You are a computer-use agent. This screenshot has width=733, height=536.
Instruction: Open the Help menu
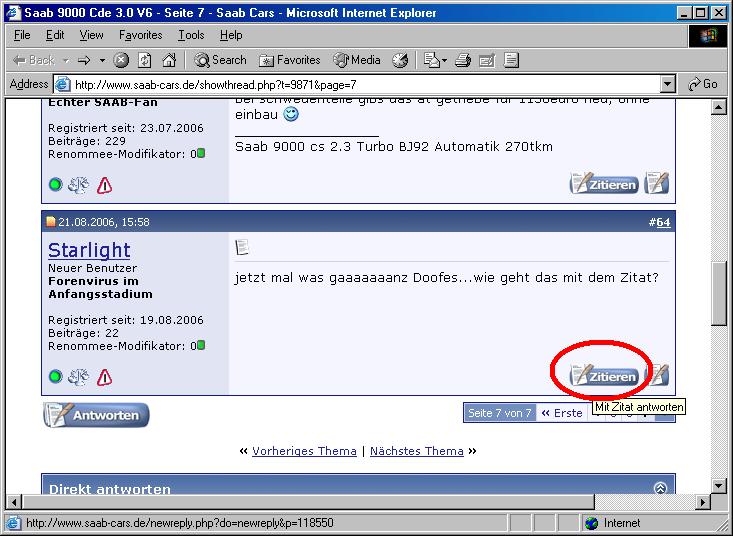pyautogui.click(x=231, y=35)
